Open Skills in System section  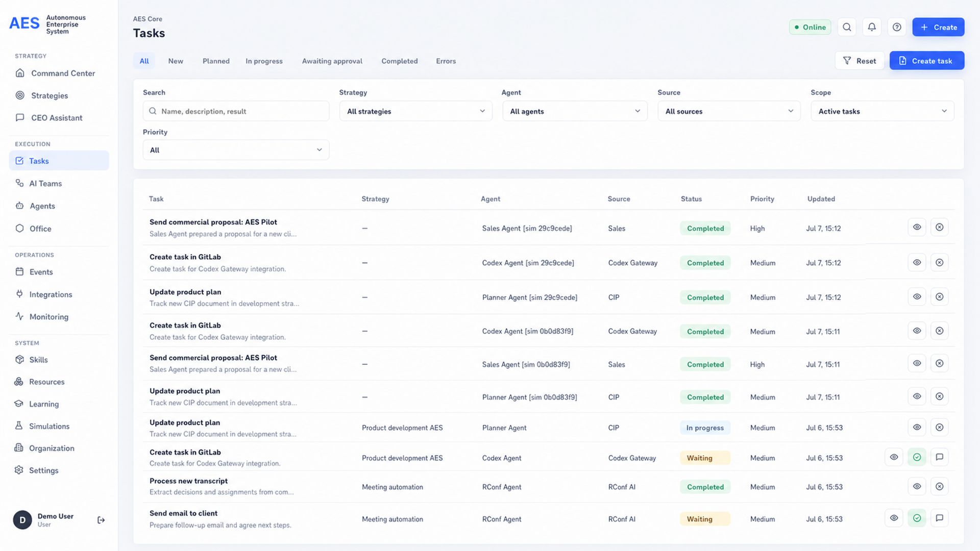(x=59, y=360)
